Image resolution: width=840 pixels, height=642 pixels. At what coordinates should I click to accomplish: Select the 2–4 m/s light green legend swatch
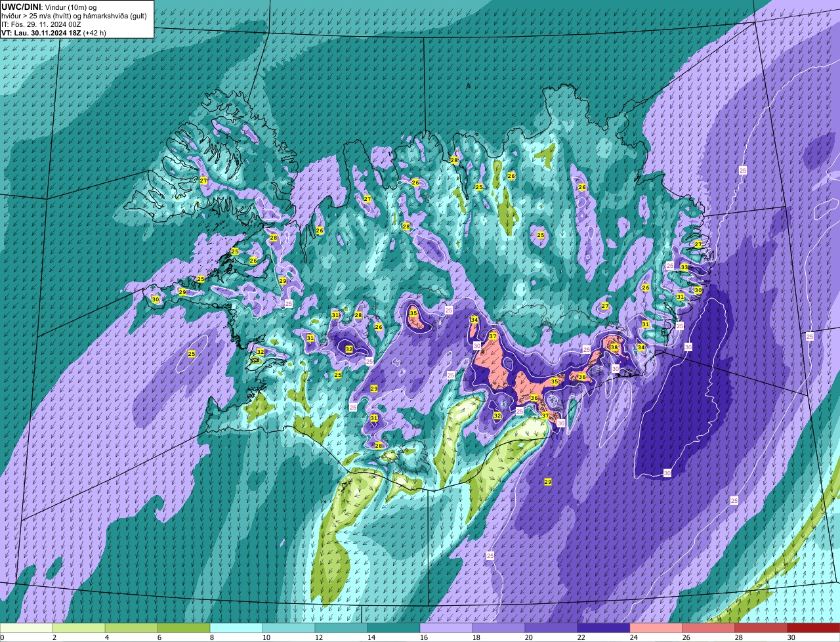point(79,628)
